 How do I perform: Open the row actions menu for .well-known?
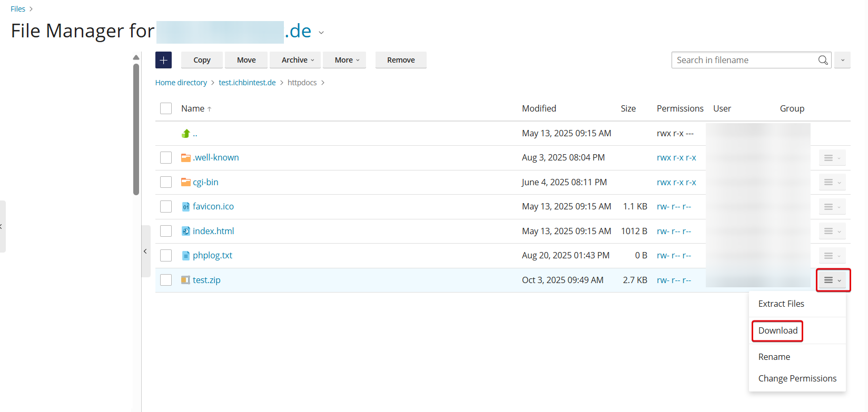click(x=832, y=158)
